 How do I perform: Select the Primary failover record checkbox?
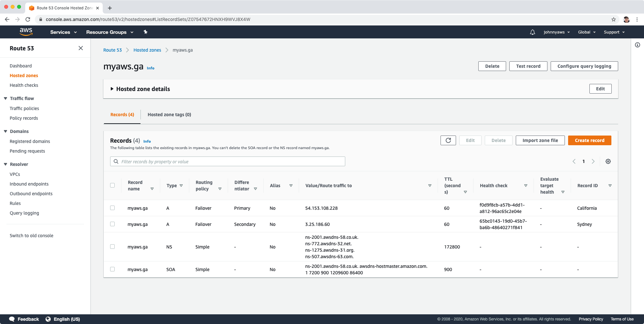pos(112,208)
